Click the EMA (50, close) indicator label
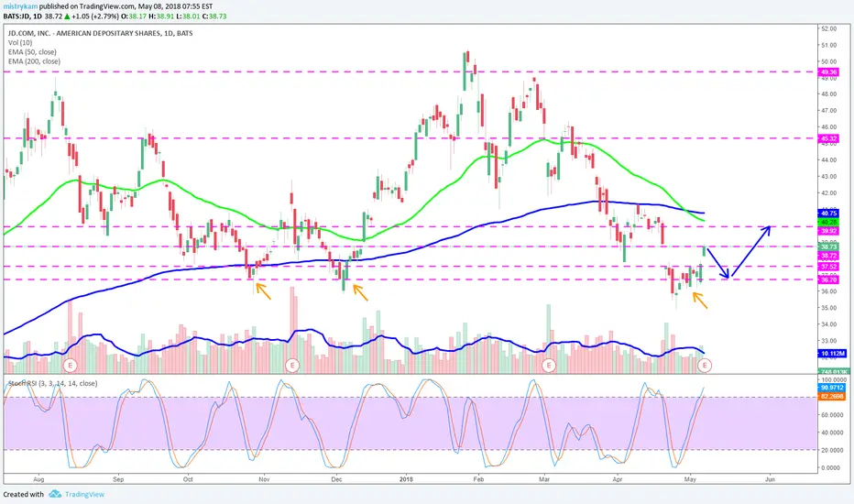The image size is (854, 504). [32, 51]
